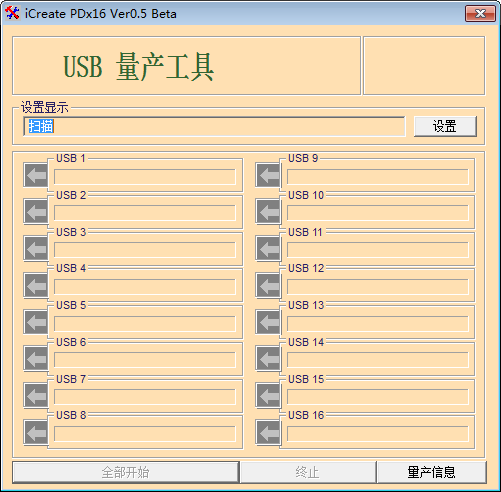Click the arrow icon beside USB 11
This screenshot has width=501, height=492.
(x=268, y=248)
